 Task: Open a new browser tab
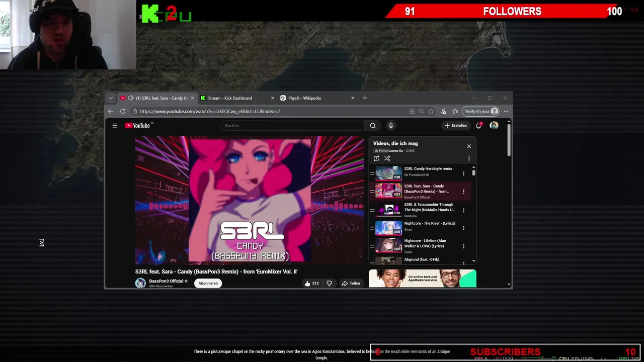pos(365,98)
